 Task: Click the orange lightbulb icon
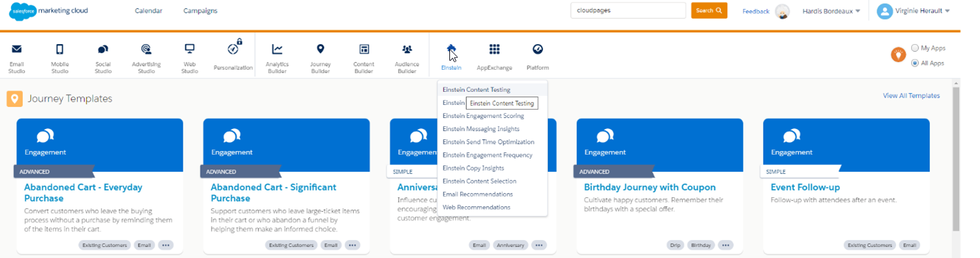tap(899, 55)
